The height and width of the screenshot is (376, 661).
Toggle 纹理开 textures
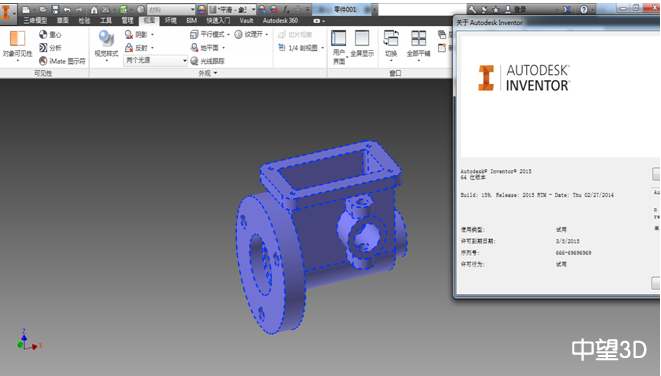click(x=248, y=35)
